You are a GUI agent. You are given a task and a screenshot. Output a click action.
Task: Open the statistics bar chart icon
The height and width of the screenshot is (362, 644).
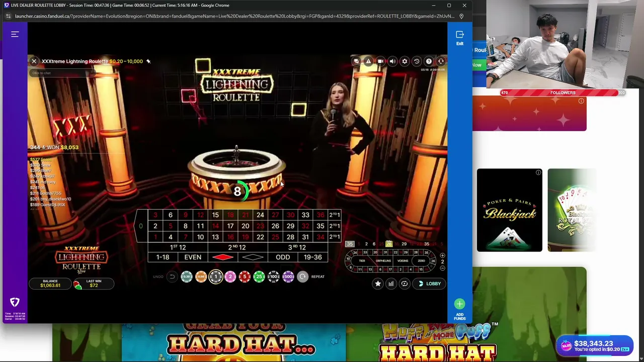(x=391, y=284)
